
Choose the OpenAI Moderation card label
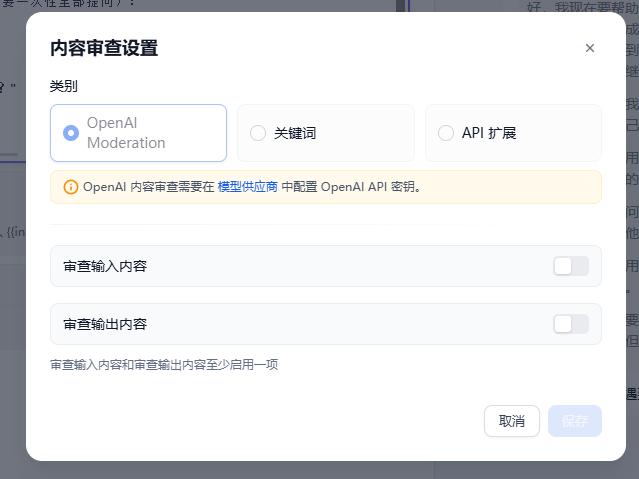click(126, 133)
